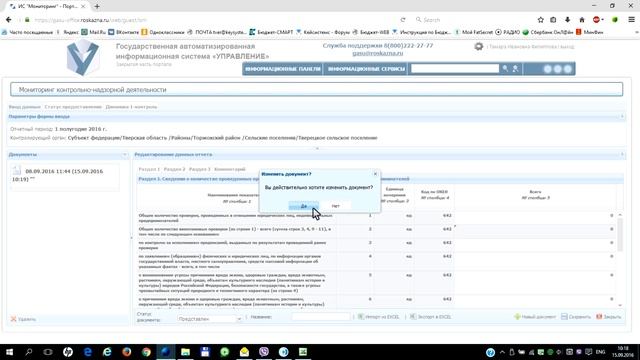Image resolution: width=640 pixels, height=360 pixels.
Task: Click the first round button in portal bar
Action: point(548,69)
